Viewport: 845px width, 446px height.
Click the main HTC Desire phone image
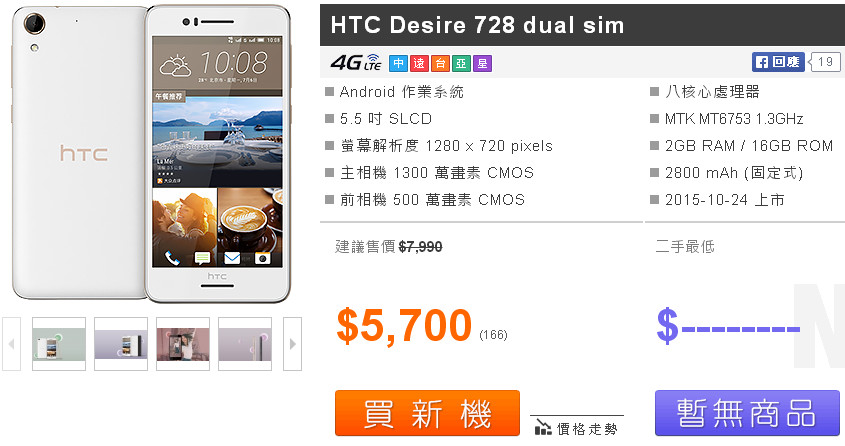point(151,154)
